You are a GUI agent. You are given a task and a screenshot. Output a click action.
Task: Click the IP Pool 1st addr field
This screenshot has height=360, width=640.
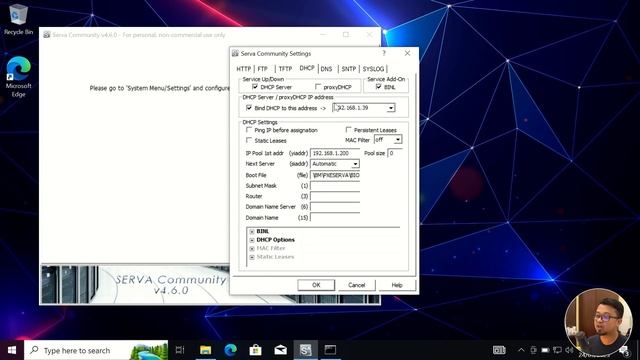click(x=335, y=153)
